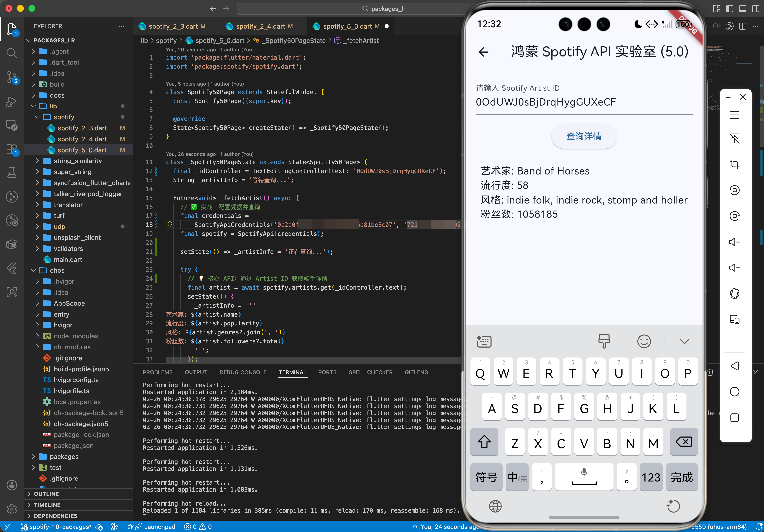
Task: Click the lightbulb code action icon
Action: pos(170,225)
